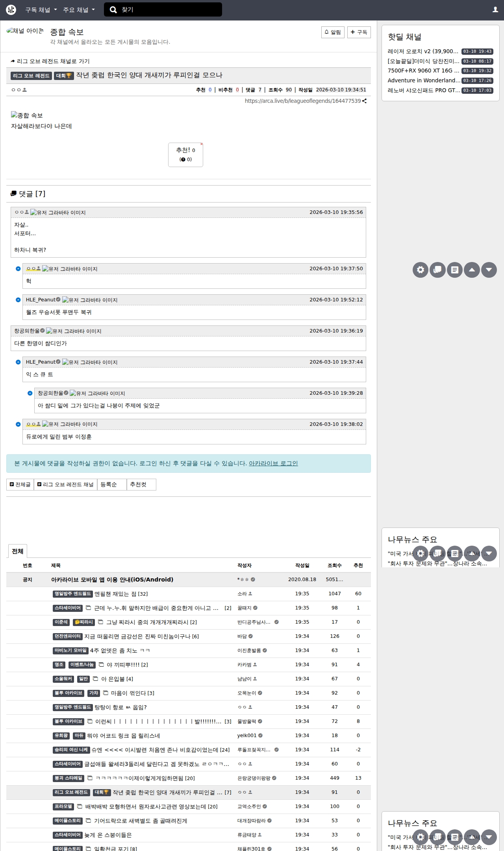This screenshot has width=504, height=851.
Task: Open the 등록순 sort selector
Action: point(112,485)
